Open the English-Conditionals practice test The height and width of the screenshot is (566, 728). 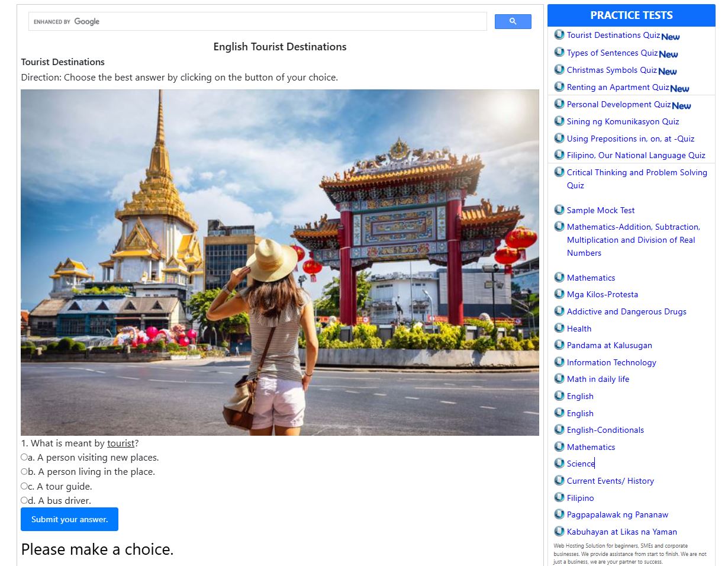pyautogui.click(x=605, y=430)
